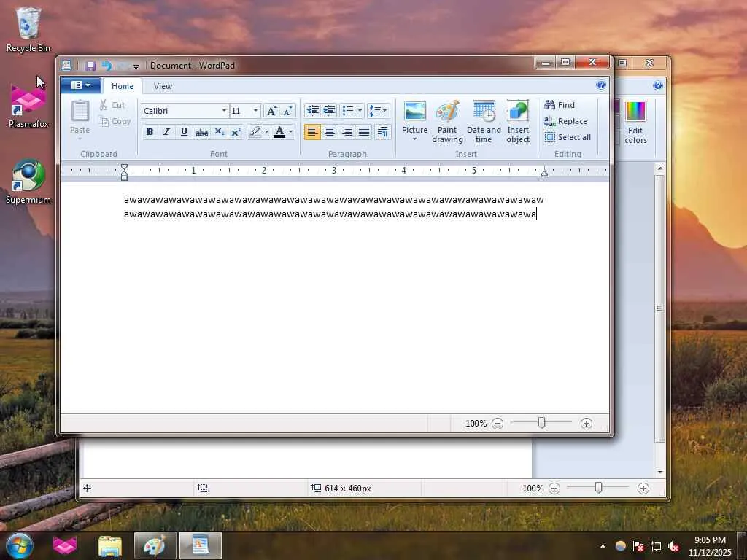Switch to the Home ribbon tab
This screenshot has height=560, width=747.
coord(123,86)
